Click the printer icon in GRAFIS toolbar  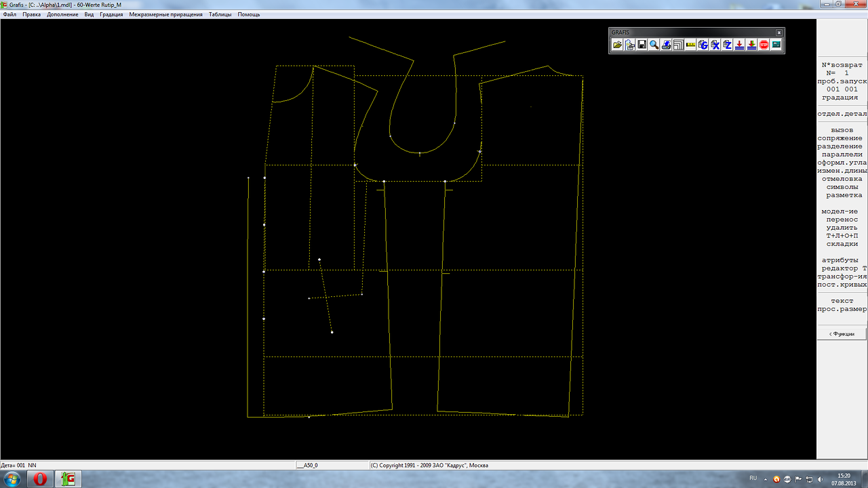[667, 45]
